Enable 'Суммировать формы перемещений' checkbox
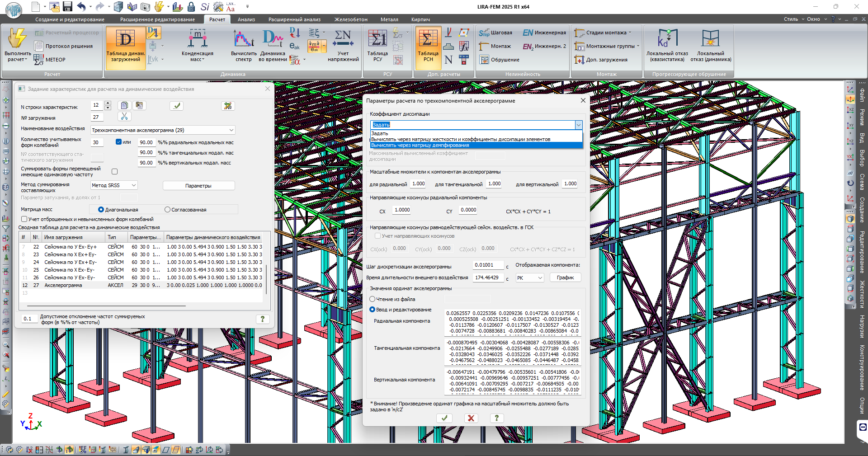This screenshot has width=868, height=456. pos(114,172)
